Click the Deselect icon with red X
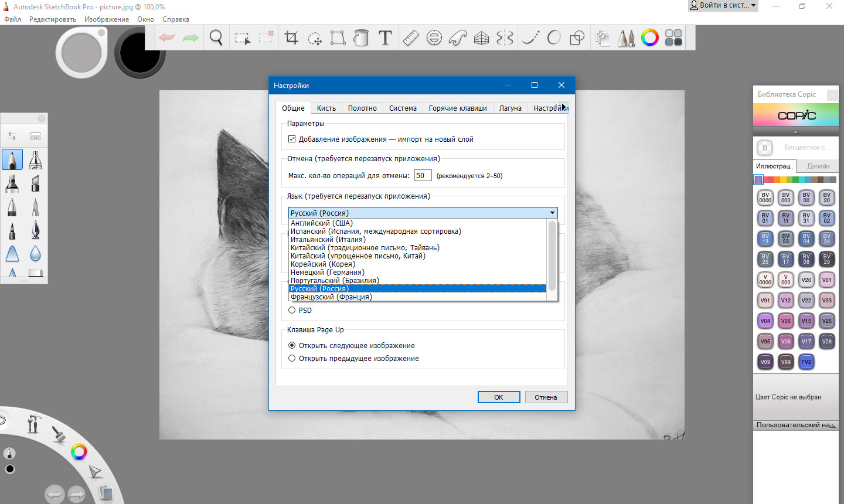 pos(266,38)
